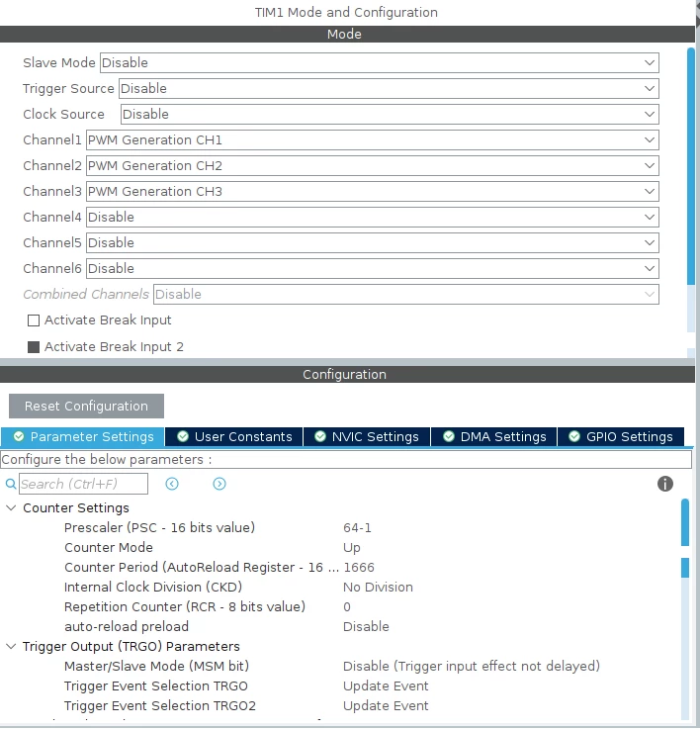700x730 pixels.
Task: Switch to the DMA Settings tab
Action: tap(494, 436)
